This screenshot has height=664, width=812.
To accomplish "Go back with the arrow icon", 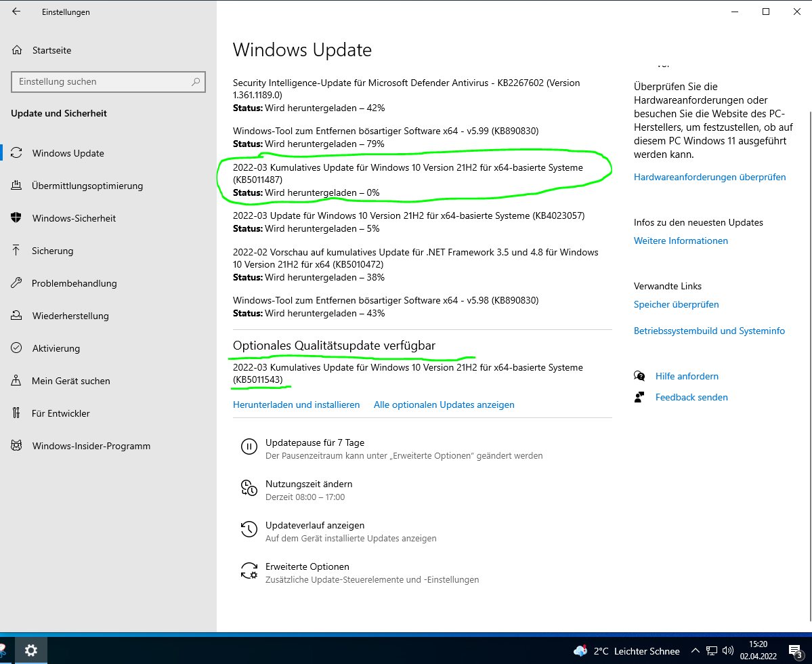I will 16,12.
